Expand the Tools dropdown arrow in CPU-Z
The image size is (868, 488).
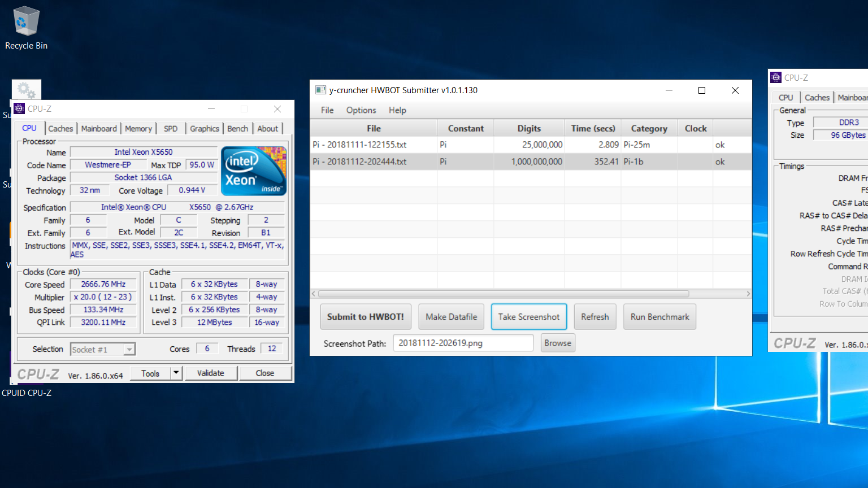pos(176,373)
